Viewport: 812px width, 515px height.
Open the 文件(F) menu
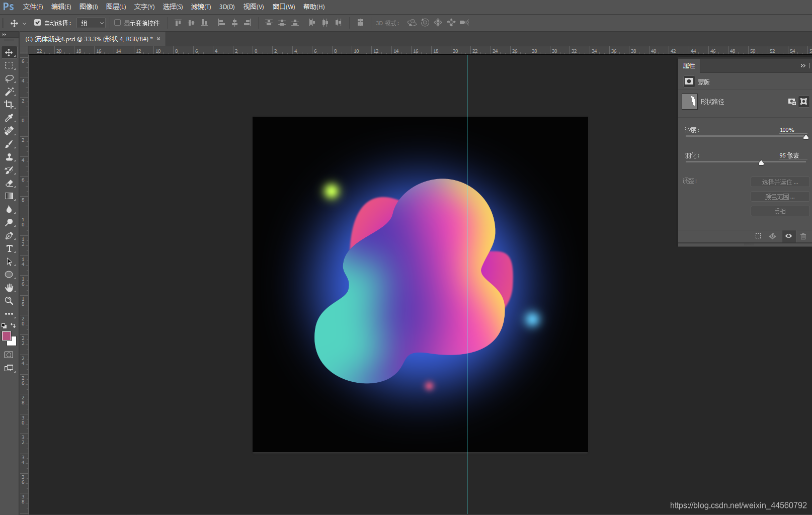coord(33,7)
